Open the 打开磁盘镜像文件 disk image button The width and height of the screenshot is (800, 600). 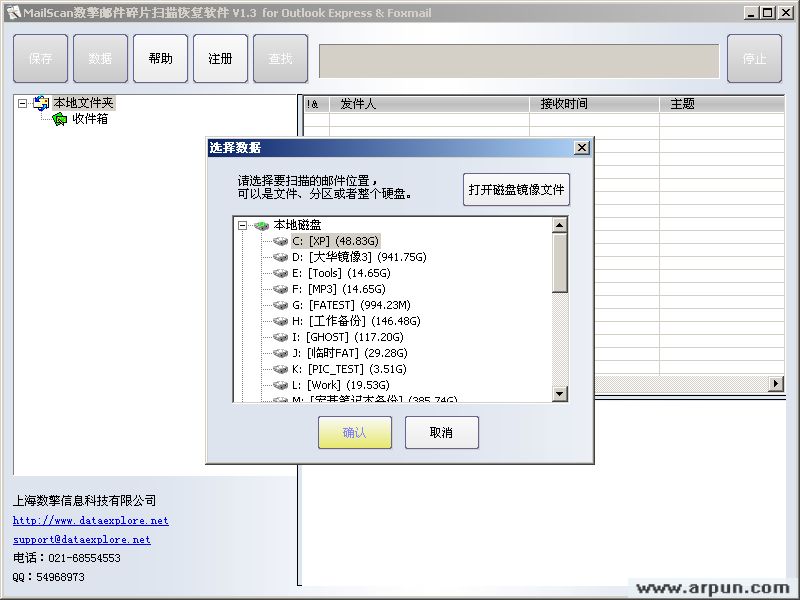tap(516, 188)
